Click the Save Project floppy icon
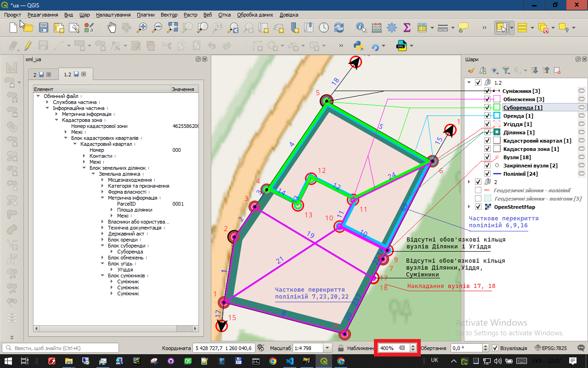The height and width of the screenshot is (368, 588). pos(44,27)
